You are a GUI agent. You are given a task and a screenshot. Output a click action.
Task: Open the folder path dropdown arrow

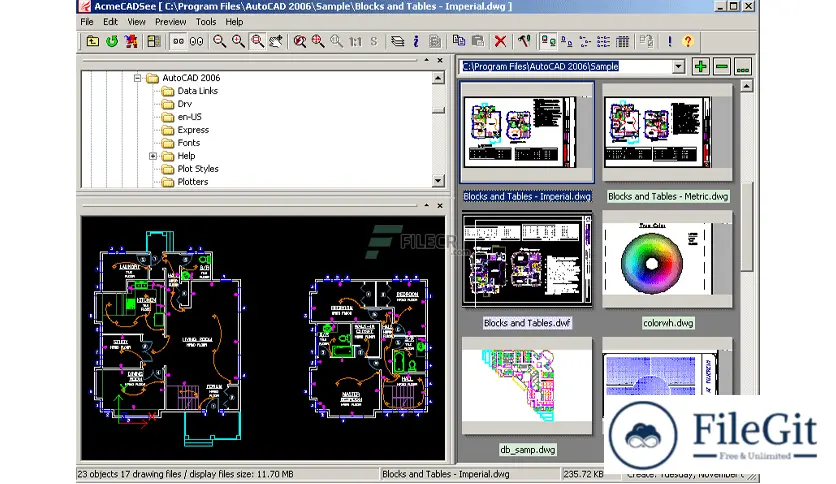coord(678,67)
